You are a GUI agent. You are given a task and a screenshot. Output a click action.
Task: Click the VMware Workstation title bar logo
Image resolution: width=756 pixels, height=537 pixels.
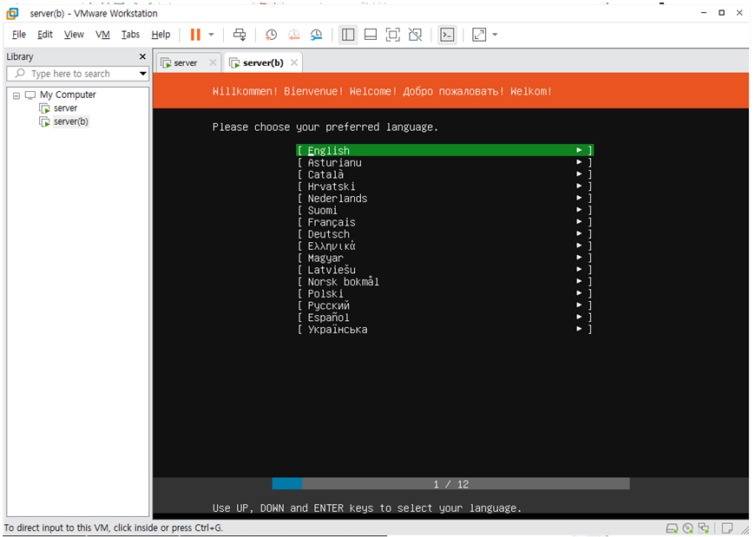(x=12, y=13)
